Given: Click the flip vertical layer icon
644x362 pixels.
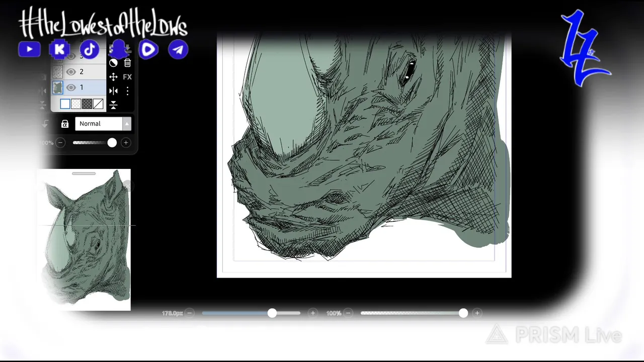Looking at the screenshot, I should coord(113,105).
